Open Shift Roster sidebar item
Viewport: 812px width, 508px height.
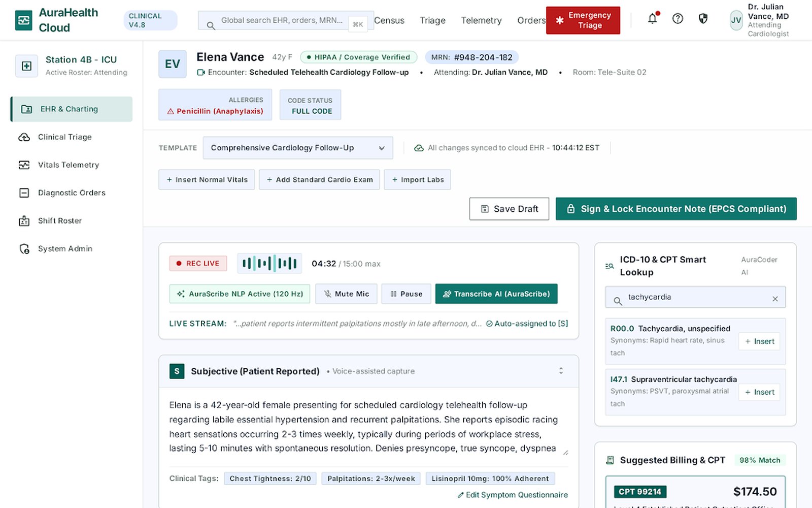[x=72, y=221]
